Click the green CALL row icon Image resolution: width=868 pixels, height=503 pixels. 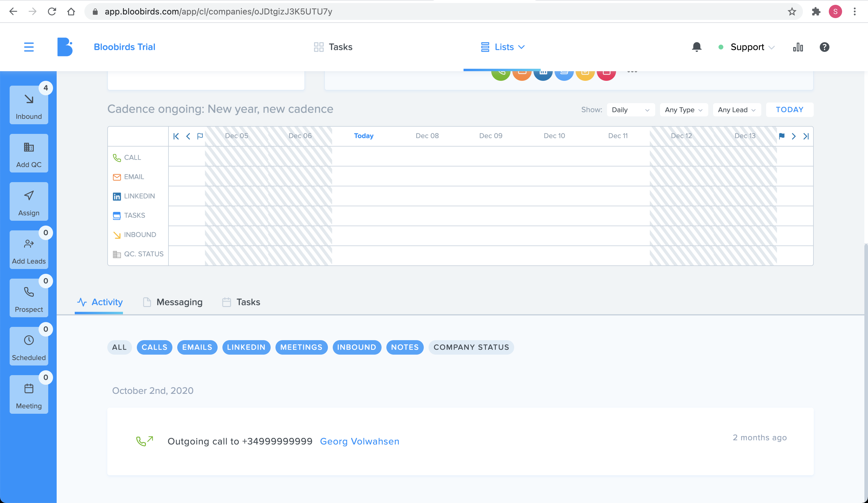pyautogui.click(x=117, y=158)
